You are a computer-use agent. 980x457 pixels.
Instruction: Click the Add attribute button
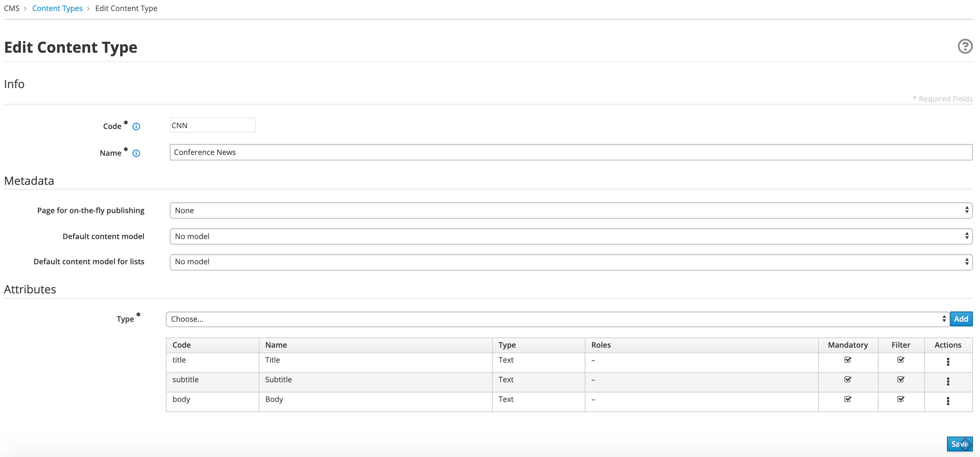tap(961, 319)
